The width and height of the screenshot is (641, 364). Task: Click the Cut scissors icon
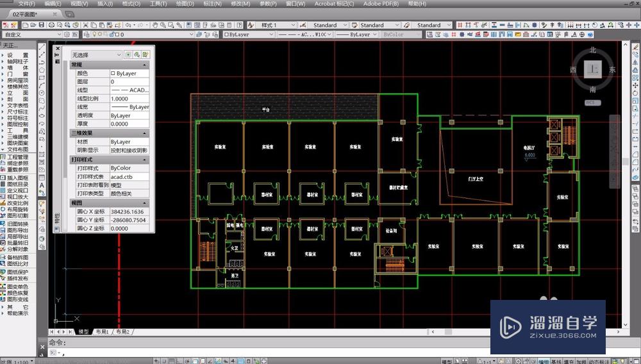click(87, 26)
